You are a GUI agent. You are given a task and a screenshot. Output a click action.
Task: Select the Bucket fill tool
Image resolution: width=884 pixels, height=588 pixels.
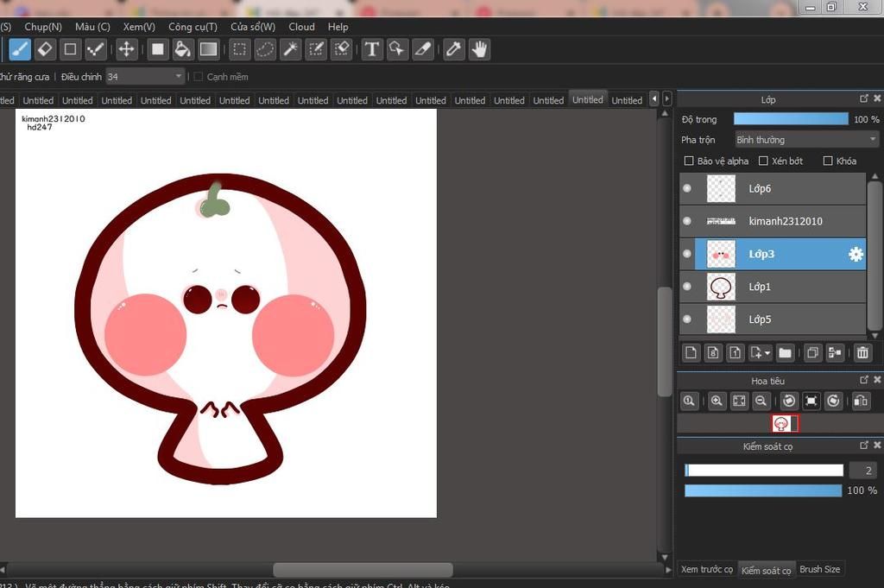click(183, 49)
